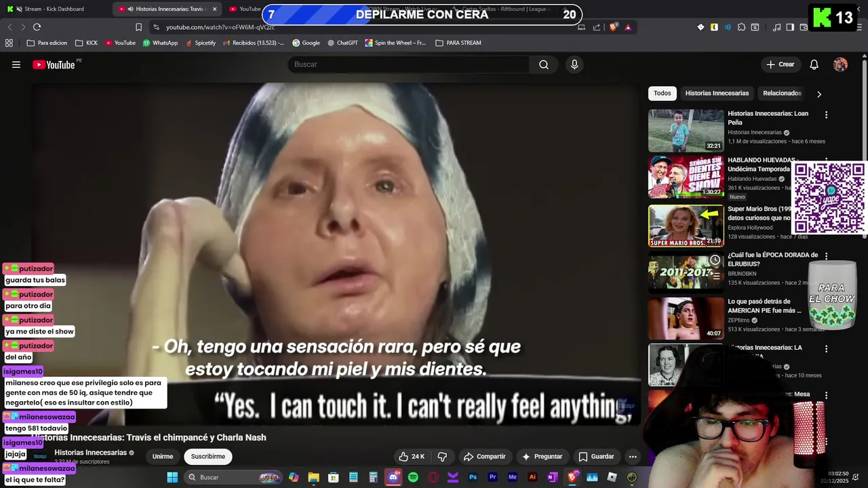This screenshot has height=488, width=868.
Task: Like the video with 24 K likes
Action: pos(412,457)
